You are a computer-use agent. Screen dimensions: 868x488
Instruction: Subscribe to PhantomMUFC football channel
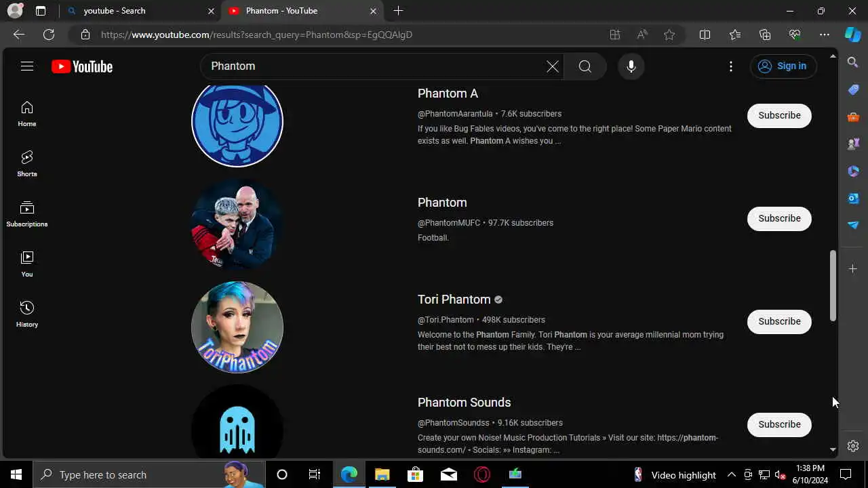pos(779,218)
